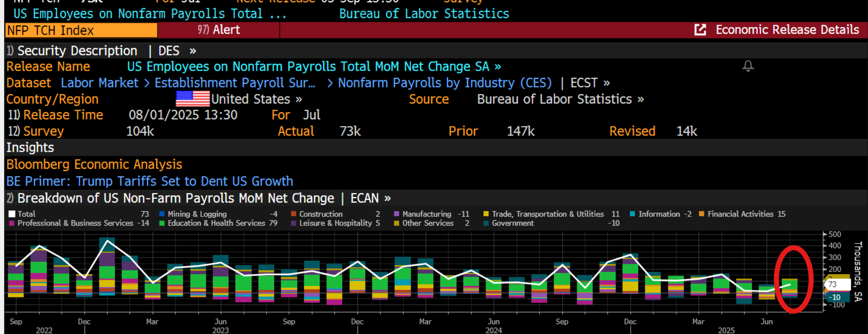This screenshot has height=334, width=868.
Task: Click the United States flag icon
Action: (x=193, y=99)
